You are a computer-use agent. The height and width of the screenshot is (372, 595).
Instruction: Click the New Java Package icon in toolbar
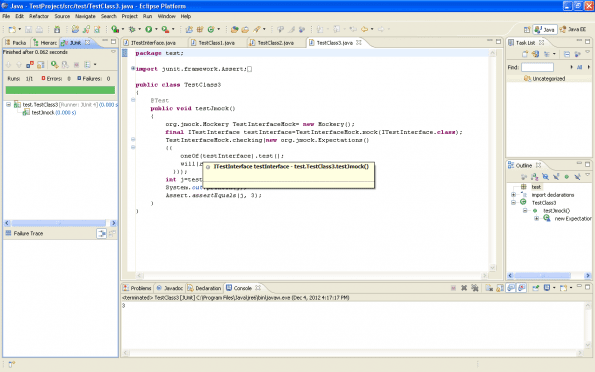(200, 29)
